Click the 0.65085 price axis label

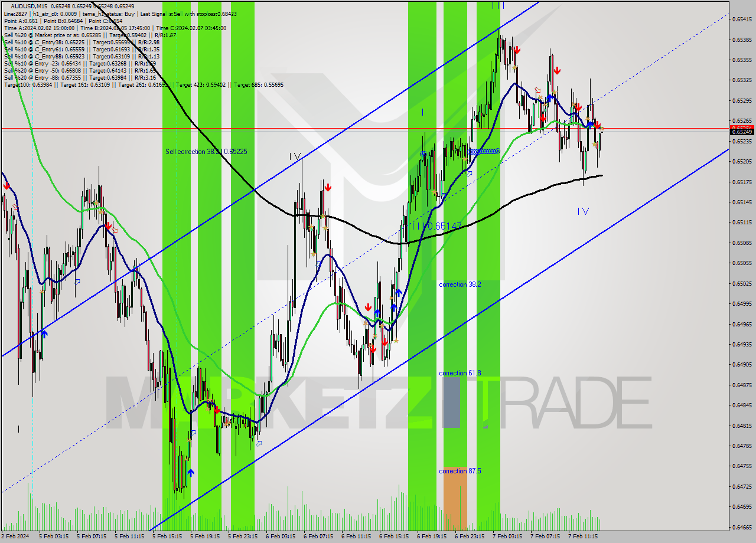tap(742, 243)
